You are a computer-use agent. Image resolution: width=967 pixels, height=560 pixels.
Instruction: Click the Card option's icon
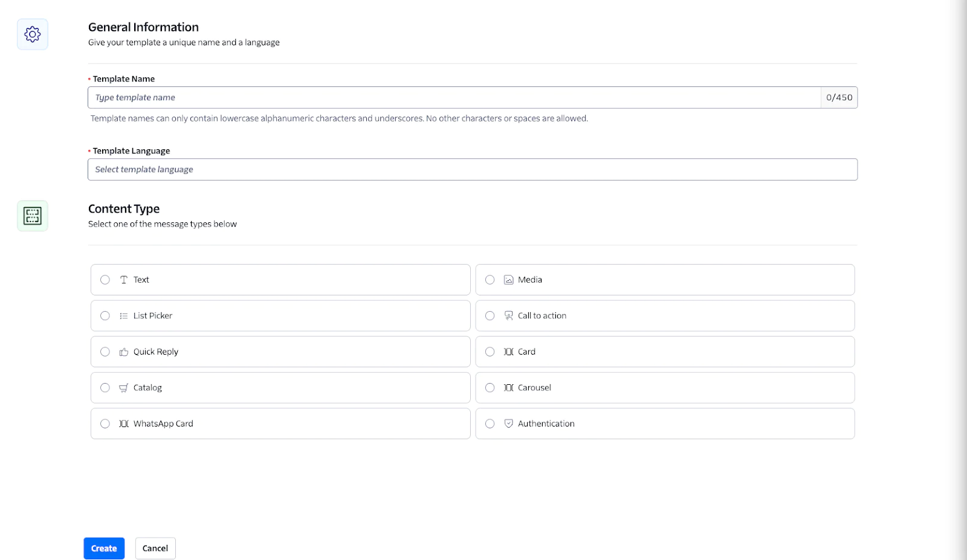509,352
